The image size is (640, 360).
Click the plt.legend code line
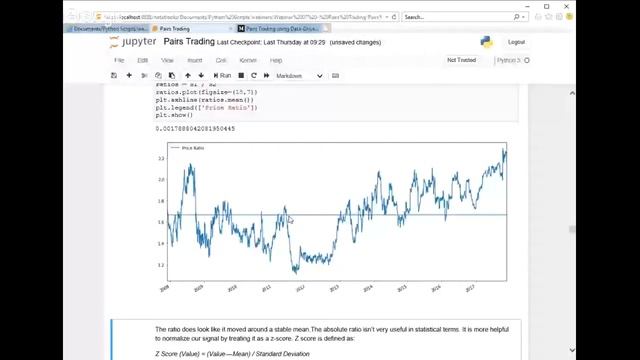click(x=207, y=108)
